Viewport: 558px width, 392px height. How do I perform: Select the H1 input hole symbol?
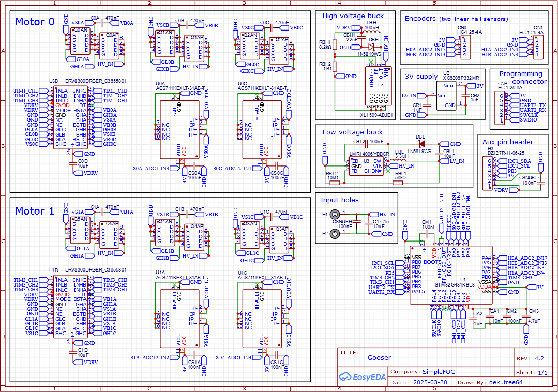[335, 214]
